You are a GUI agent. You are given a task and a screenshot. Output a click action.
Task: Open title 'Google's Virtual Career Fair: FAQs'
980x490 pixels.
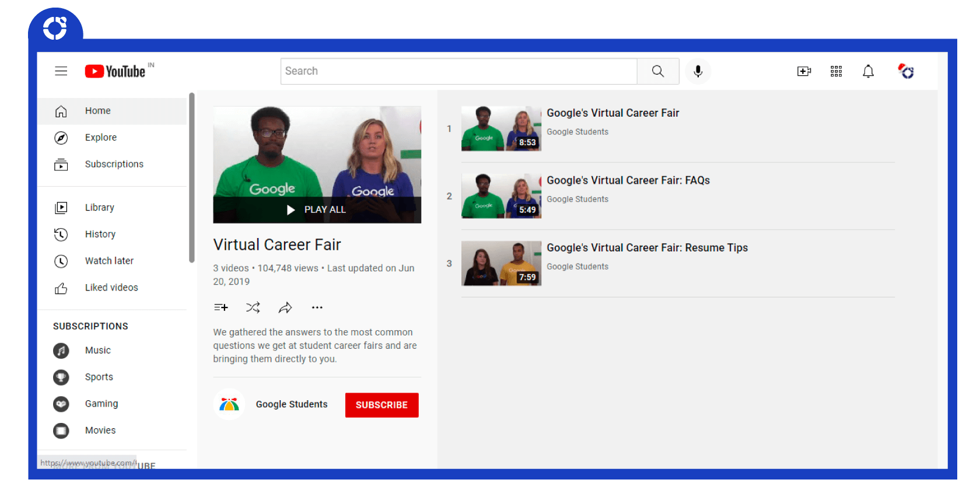pos(628,181)
